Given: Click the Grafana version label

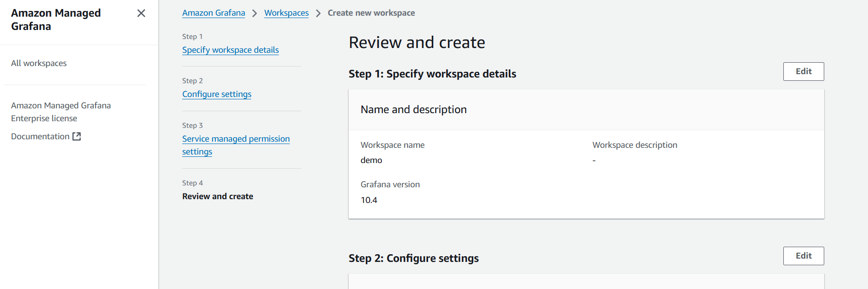Looking at the screenshot, I should pyautogui.click(x=390, y=184).
